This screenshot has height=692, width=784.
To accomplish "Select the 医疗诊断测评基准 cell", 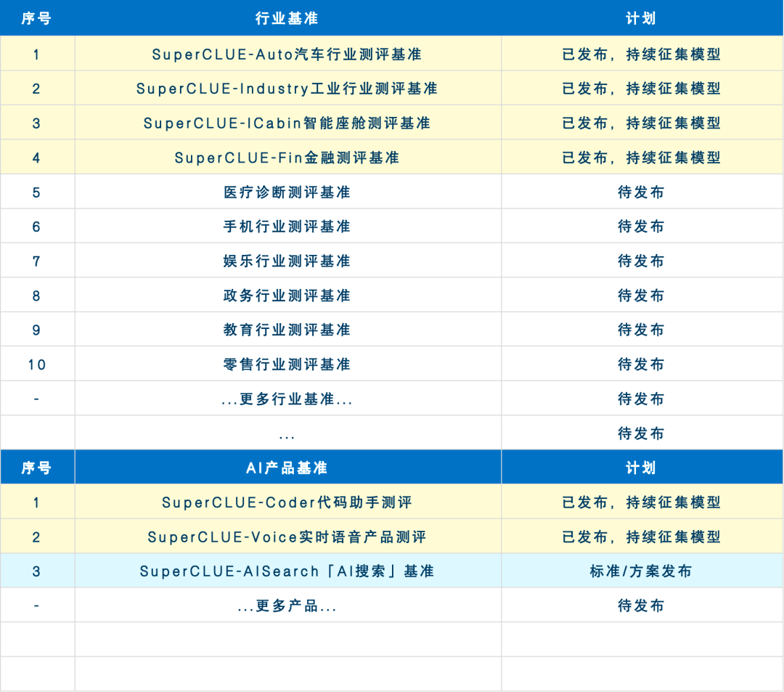I will [x=287, y=192].
